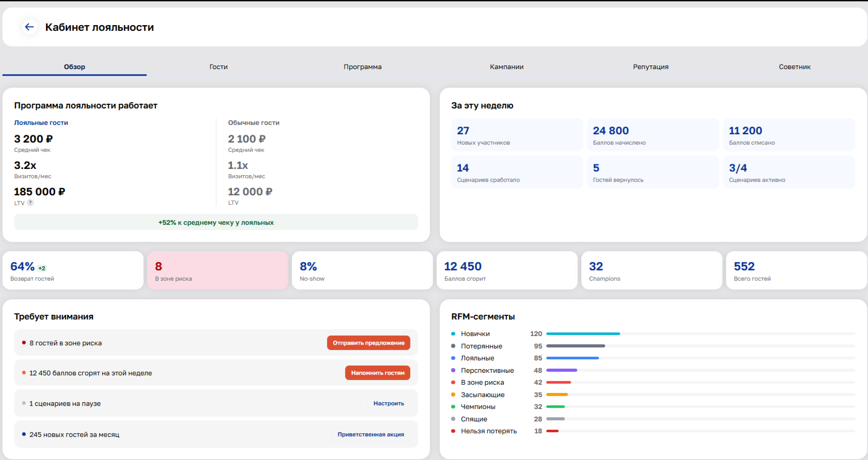The image size is (868, 460).
Task: Open the 27 Новых участников tile
Action: [x=517, y=135]
